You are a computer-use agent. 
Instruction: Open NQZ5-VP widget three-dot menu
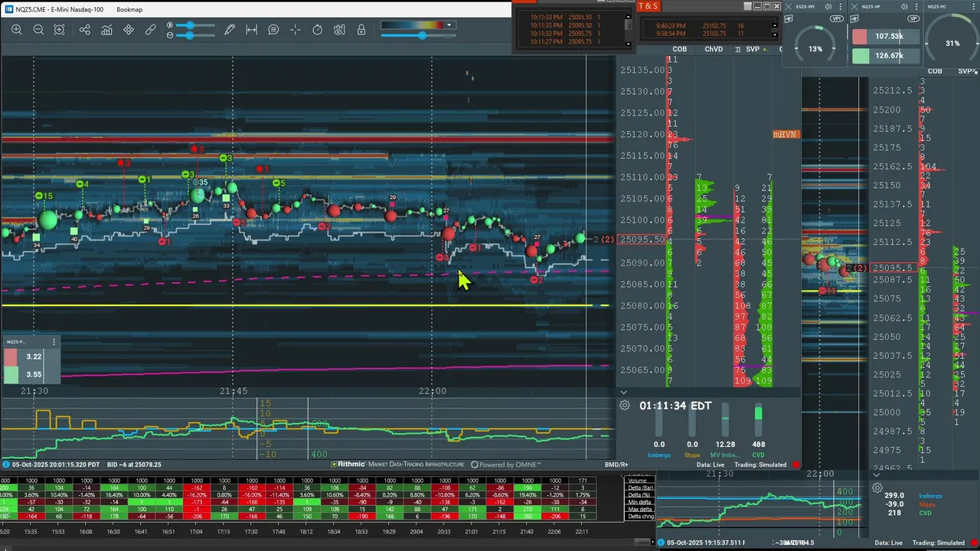(916, 7)
